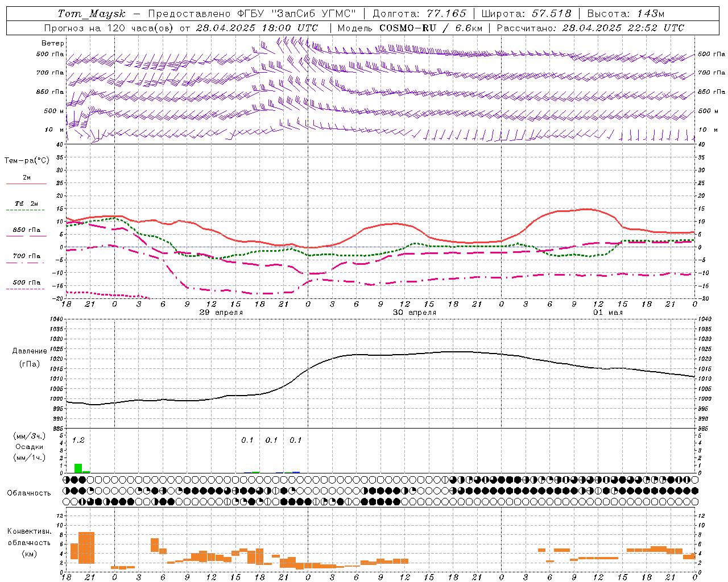Click the (мм/1ч.) precipitation unit label
This screenshot has height=582, width=728.
(x=30, y=457)
